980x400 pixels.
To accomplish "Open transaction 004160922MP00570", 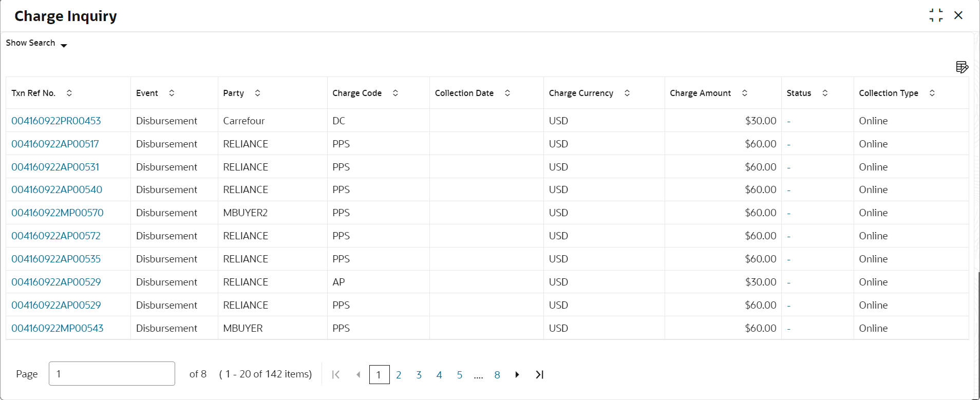I will pyautogui.click(x=58, y=213).
